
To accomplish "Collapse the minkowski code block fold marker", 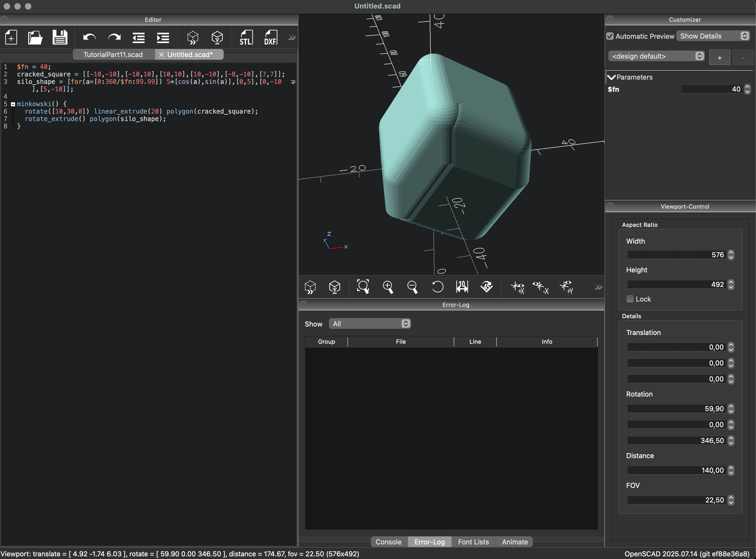I will pyautogui.click(x=13, y=104).
